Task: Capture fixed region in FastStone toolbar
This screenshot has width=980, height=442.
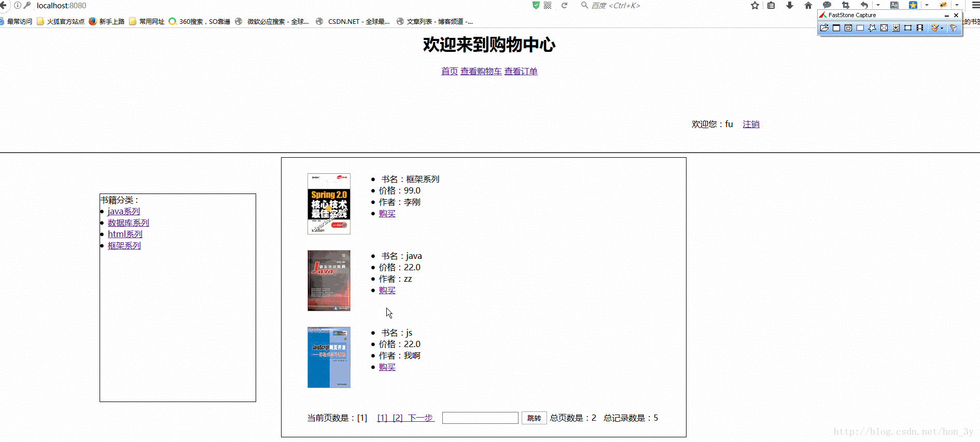Action: point(908,28)
